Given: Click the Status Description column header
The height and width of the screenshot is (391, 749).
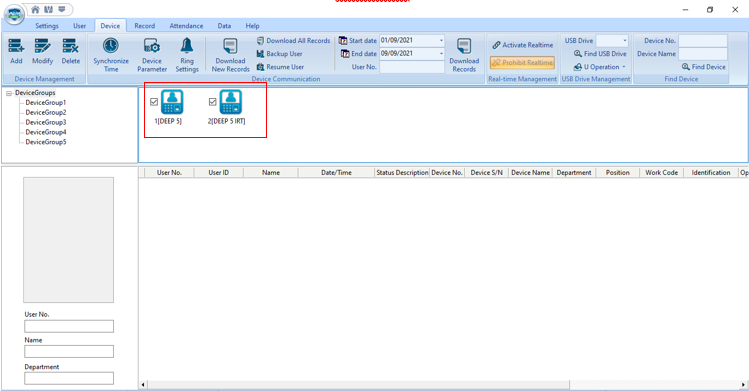Looking at the screenshot, I should tap(402, 173).
